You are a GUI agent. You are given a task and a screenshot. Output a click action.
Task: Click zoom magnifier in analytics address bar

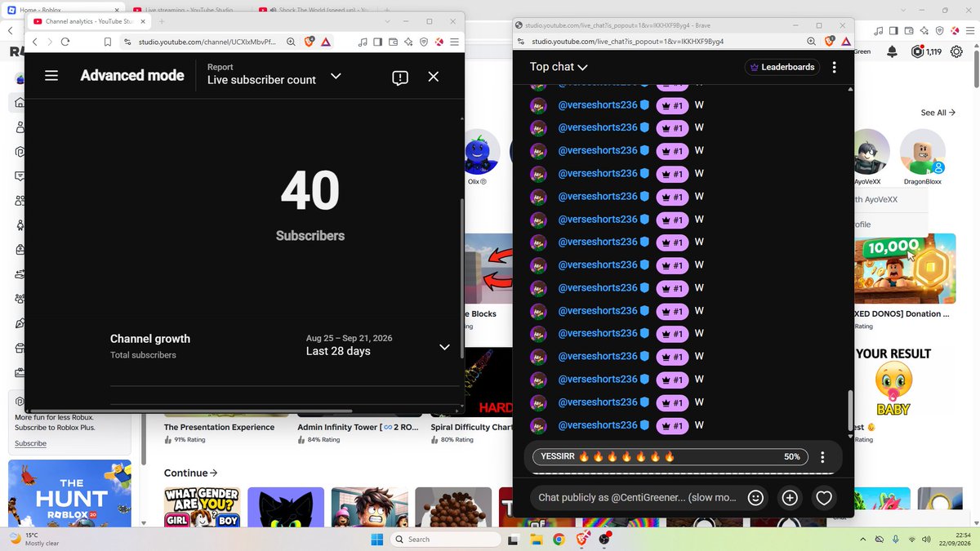(x=291, y=42)
